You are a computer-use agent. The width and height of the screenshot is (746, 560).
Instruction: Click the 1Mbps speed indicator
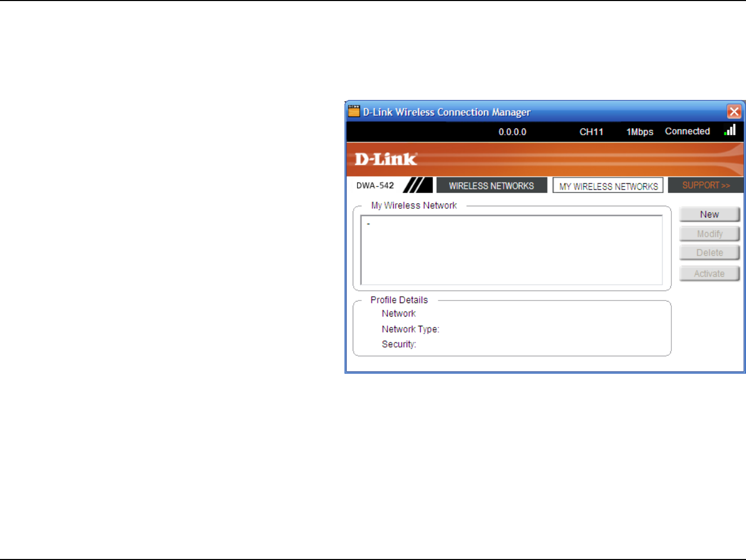tap(640, 132)
